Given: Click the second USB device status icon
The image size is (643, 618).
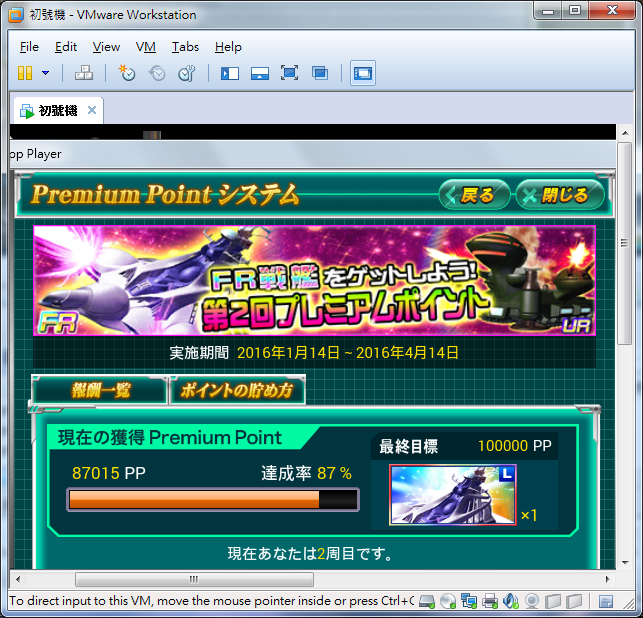Looking at the screenshot, I should [x=574, y=601].
